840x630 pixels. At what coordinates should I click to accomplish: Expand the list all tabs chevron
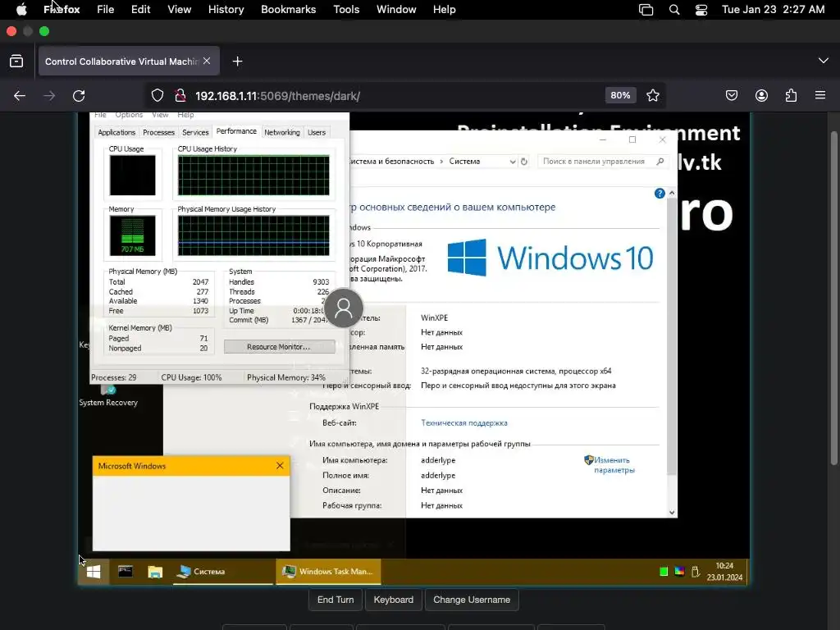tap(824, 61)
